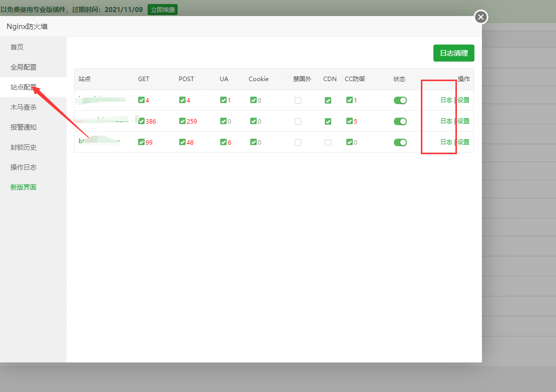
Task: Enable 禁国外 in the GET 99 row
Action: tap(298, 142)
